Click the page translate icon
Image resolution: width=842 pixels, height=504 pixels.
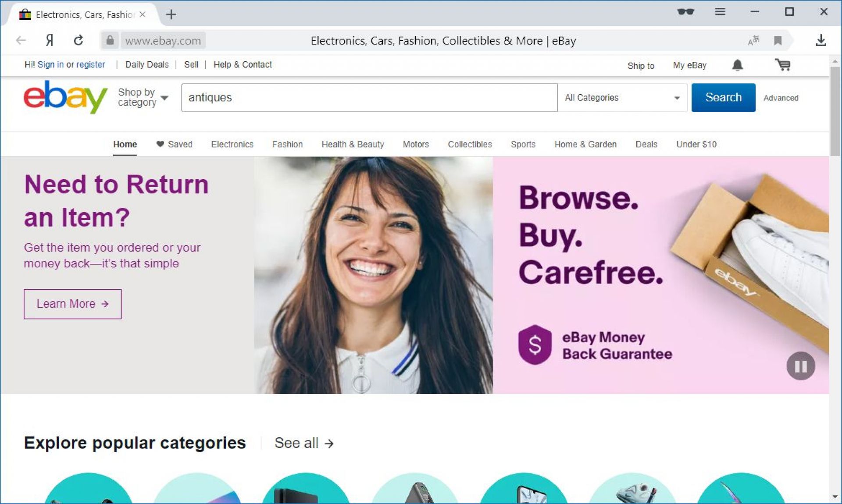pos(753,41)
